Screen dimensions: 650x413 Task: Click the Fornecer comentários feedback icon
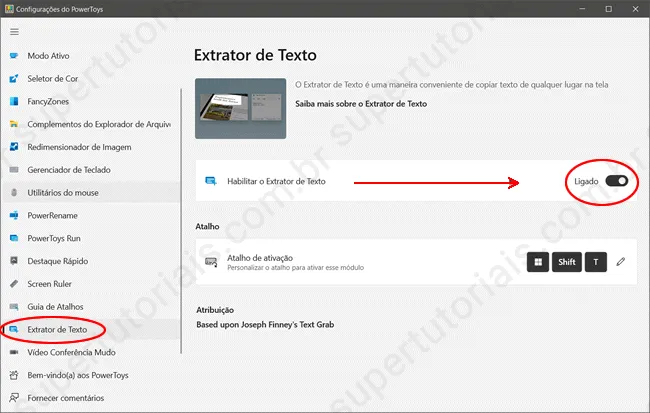(14, 398)
